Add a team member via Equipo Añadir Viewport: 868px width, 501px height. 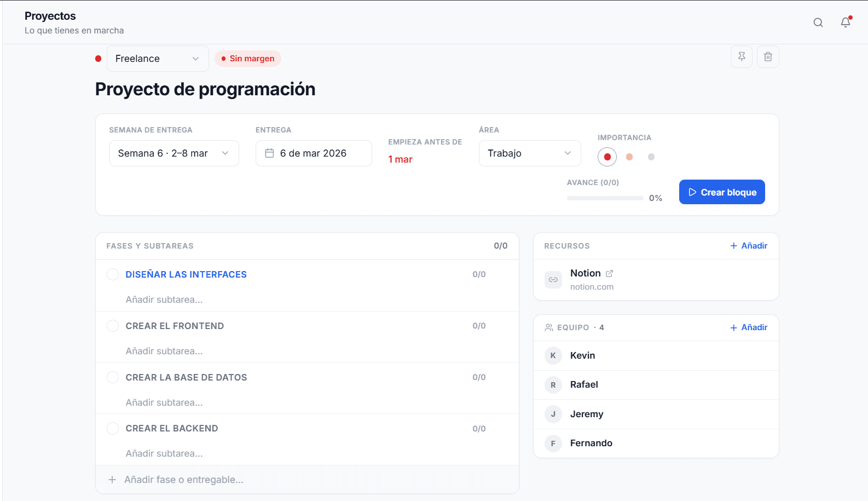click(749, 327)
